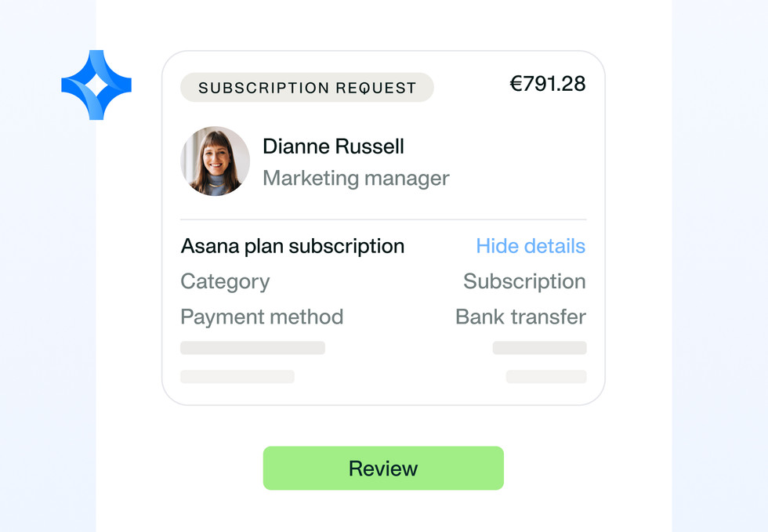
Task: Collapse the card with Hide details
Action: [x=531, y=246]
